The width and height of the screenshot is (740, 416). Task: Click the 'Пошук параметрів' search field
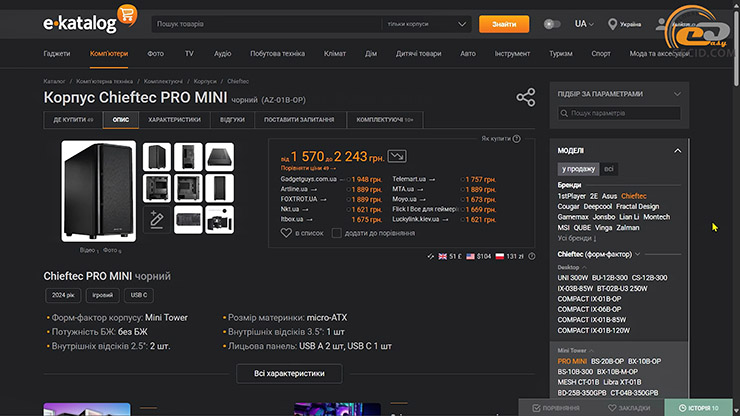[x=618, y=113]
